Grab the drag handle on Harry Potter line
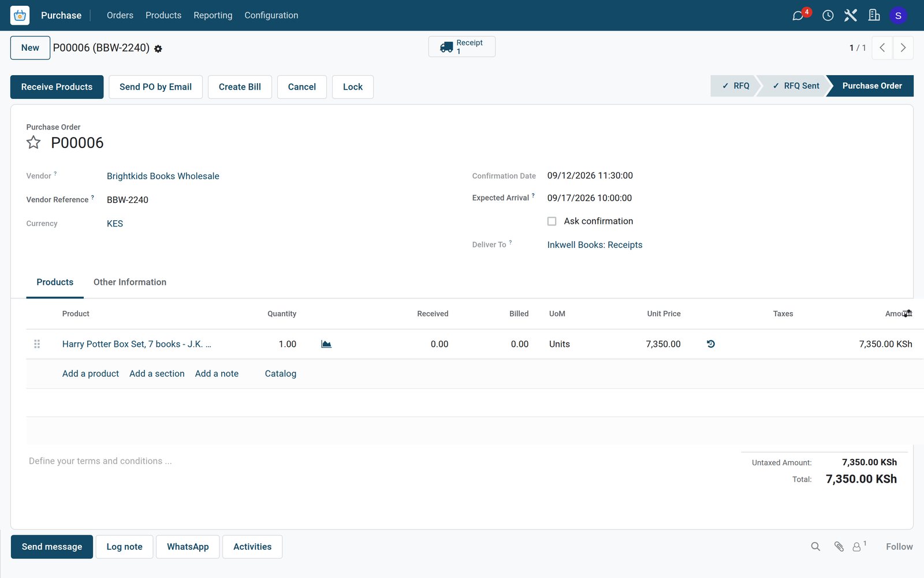This screenshot has height=578, width=924. point(37,344)
